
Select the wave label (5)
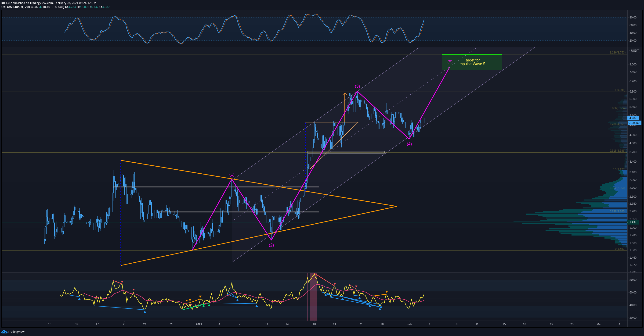pos(450,62)
